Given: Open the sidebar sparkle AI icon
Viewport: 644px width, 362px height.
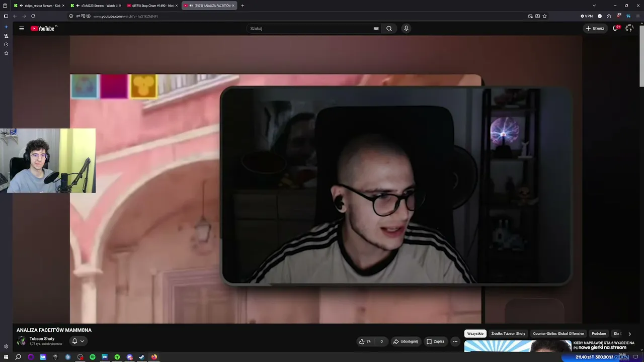Looking at the screenshot, I should [6, 27].
